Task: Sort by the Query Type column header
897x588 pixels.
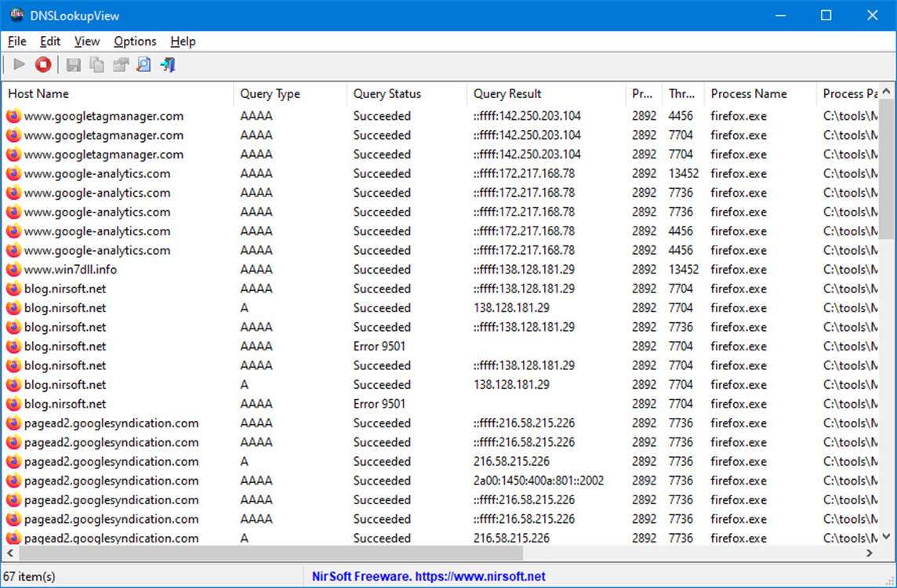Action: [x=289, y=94]
